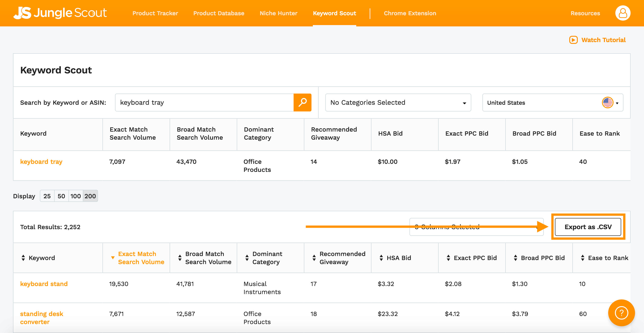
Task: Click the Export as .CSV button
Action: 588,227
